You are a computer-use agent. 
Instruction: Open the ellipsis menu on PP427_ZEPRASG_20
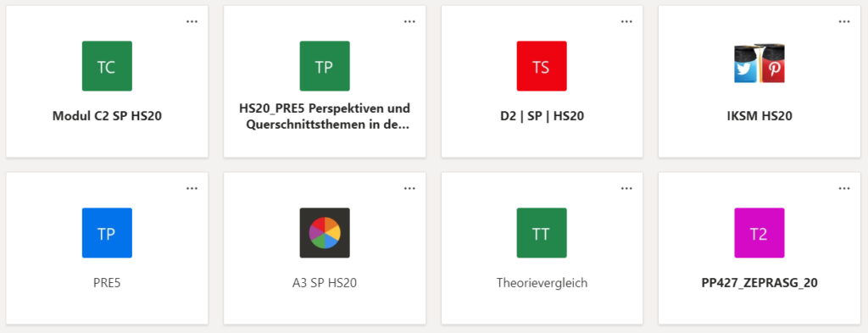843,189
